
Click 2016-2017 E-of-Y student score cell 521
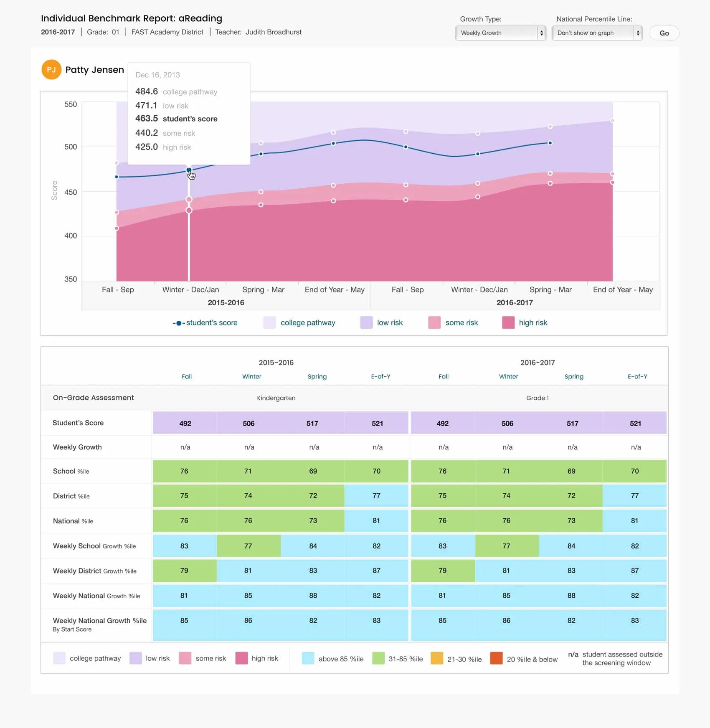[x=635, y=423]
